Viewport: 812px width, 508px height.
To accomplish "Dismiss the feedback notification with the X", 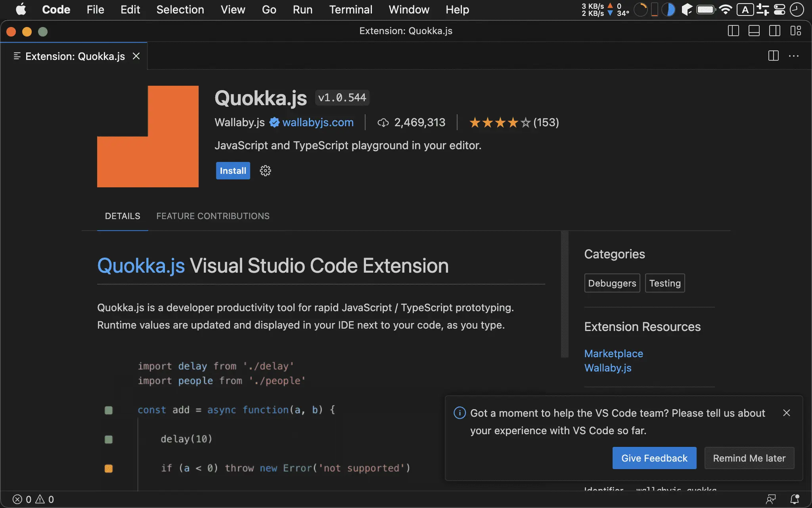I will point(787,413).
